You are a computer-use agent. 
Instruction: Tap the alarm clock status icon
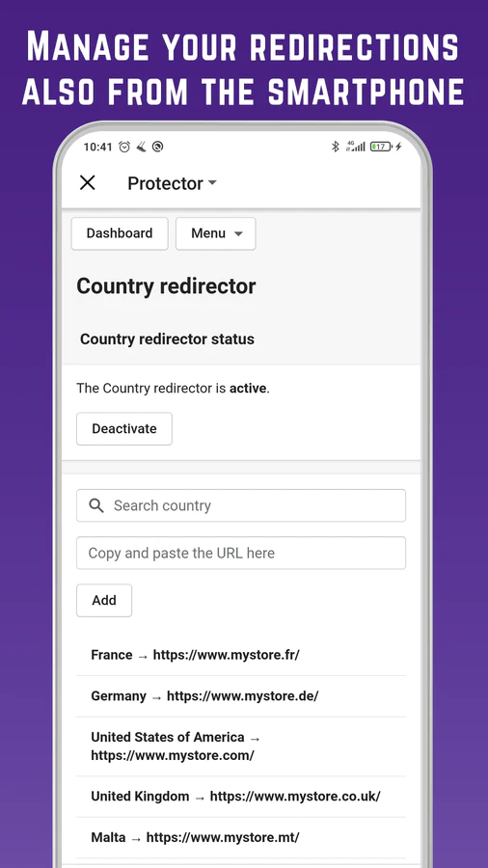click(124, 147)
